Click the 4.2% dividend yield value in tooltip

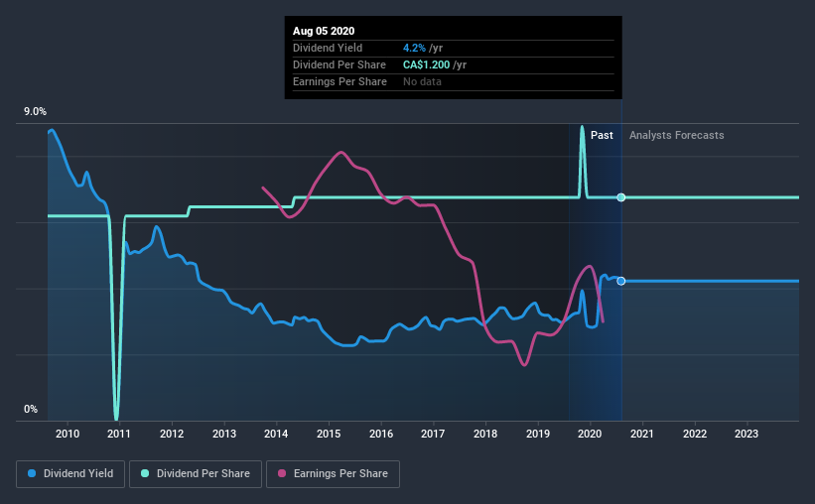coord(414,48)
